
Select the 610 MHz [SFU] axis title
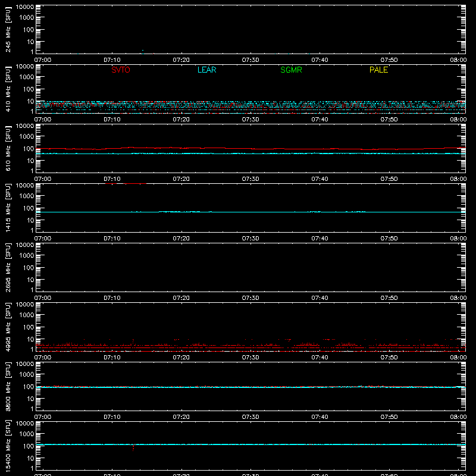8,148
